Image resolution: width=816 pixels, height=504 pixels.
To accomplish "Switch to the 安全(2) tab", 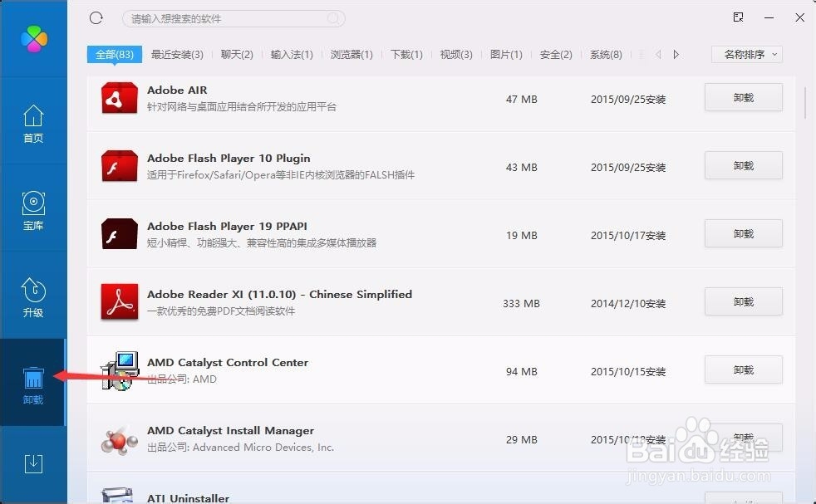I will [556, 55].
